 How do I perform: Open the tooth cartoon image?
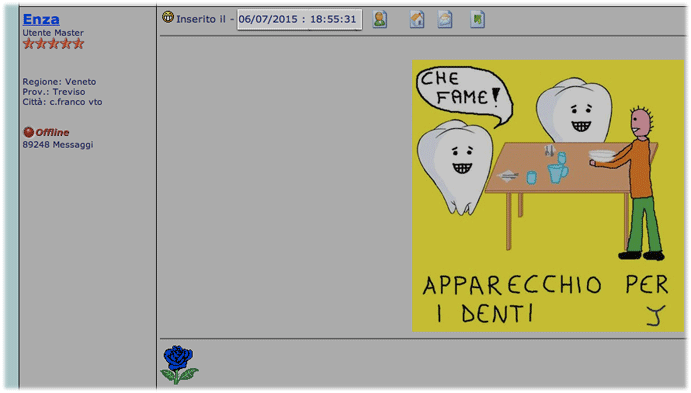548,196
